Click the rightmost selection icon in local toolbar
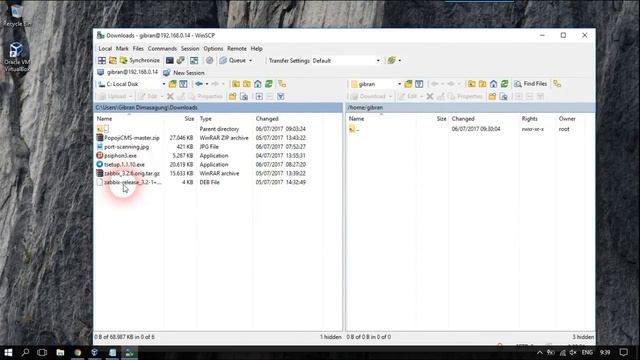Screen dimensions: 640x360 [x=281, y=96]
